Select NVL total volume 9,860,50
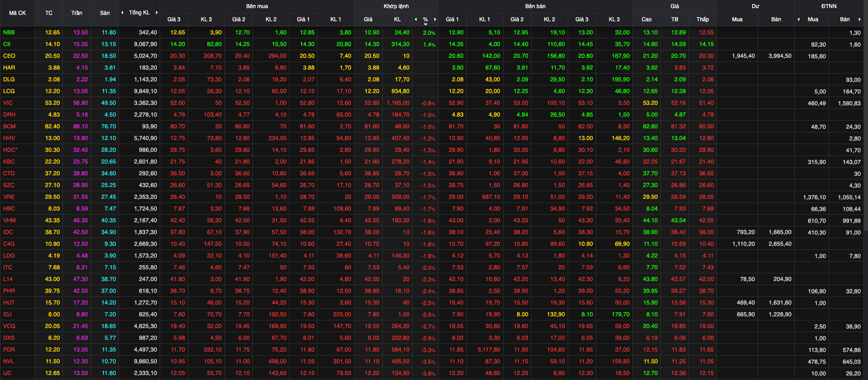This screenshot has width=868, height=380. pos(146,361)
